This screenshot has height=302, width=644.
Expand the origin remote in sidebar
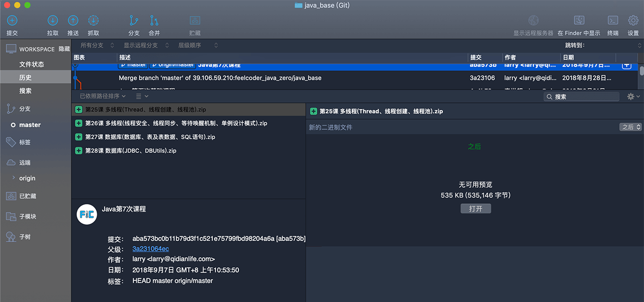(x=14, y=178)
